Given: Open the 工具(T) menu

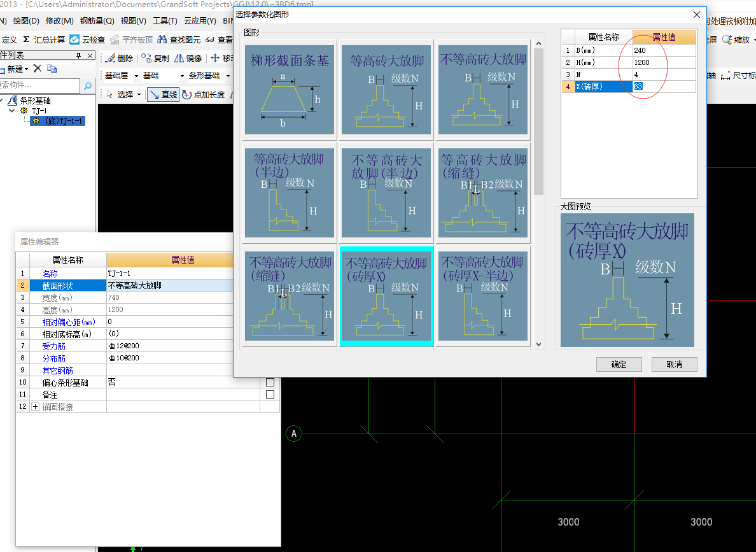Looking at the screenshot, I should click(x=165, y=21).
